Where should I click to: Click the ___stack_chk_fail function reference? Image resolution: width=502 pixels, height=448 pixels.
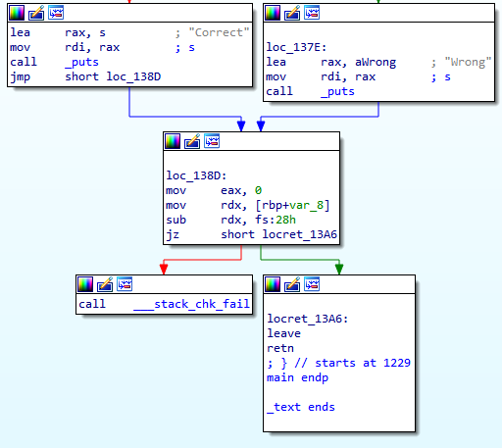[191, 304]
